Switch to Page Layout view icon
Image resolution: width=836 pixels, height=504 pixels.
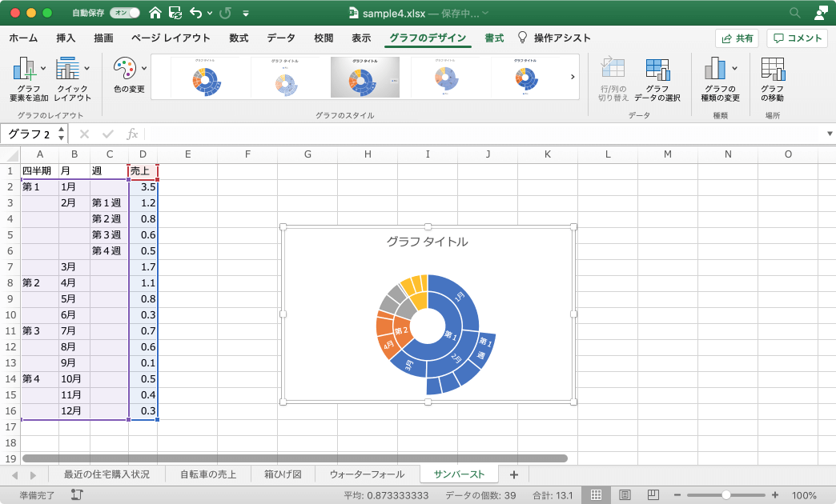click(625, 495)
